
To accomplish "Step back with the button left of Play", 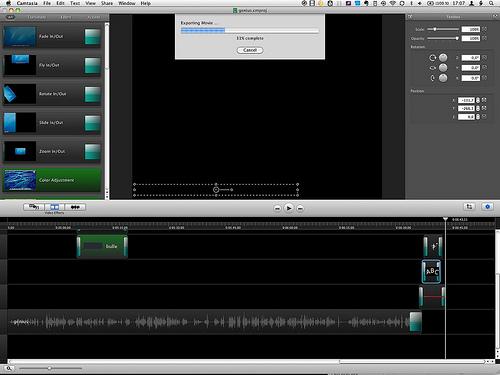I will click(x=277, y=208).
